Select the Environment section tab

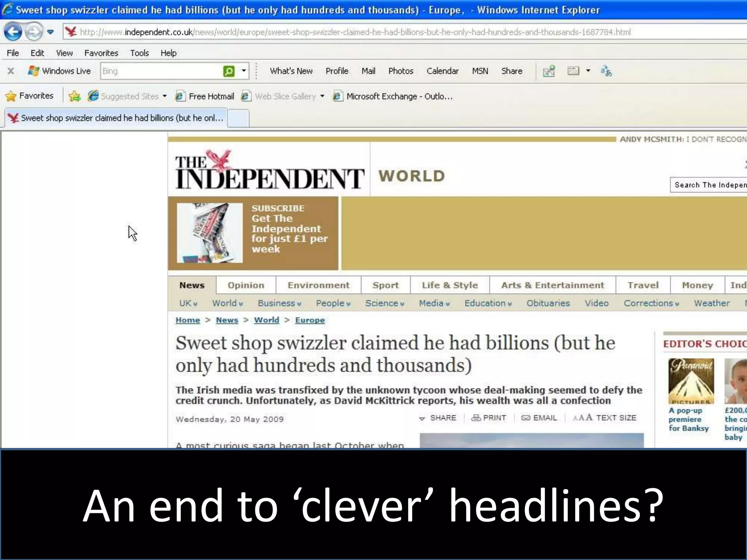coord(318,285)
